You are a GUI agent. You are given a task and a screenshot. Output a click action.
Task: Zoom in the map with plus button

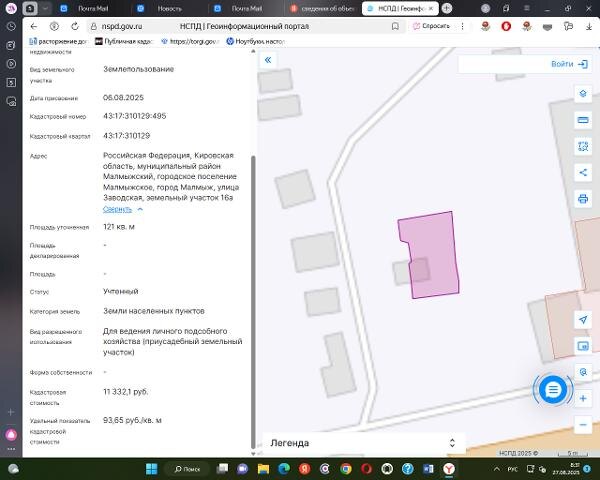point(583,398)
